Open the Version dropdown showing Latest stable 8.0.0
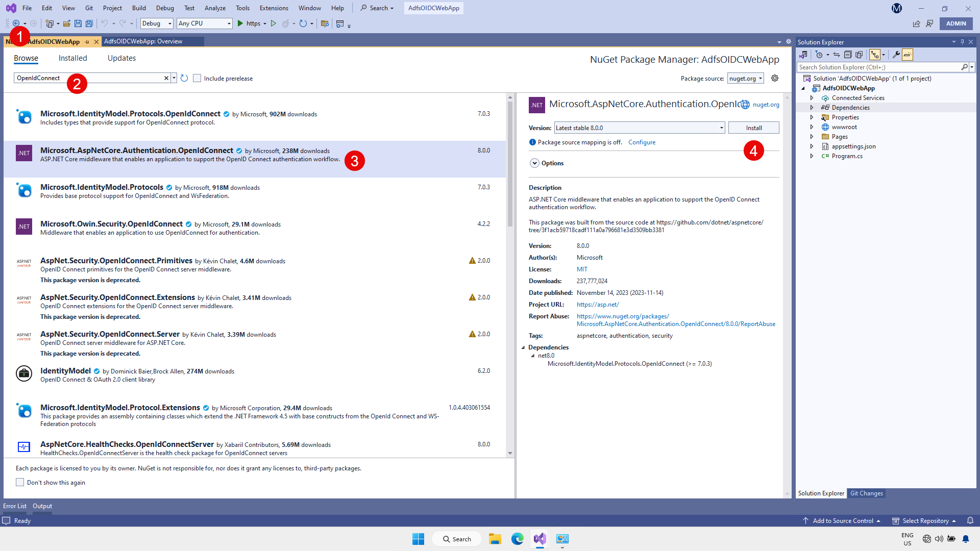980x551 pixels. pos(640,128)
